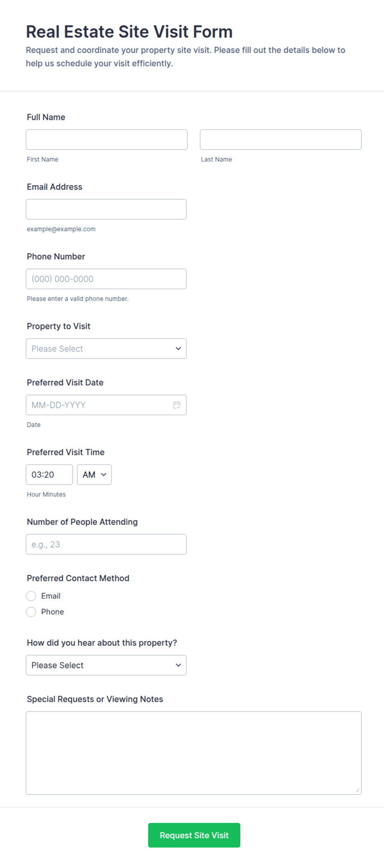Click the hour and minutes time field
Viewport: 384px width, 868px height.
click(49, 474)
